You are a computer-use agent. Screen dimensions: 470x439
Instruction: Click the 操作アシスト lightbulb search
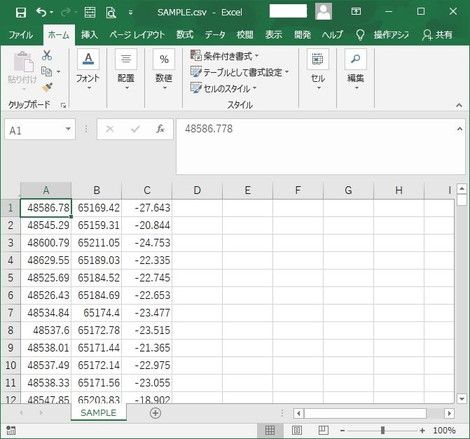tap(382, 35)
